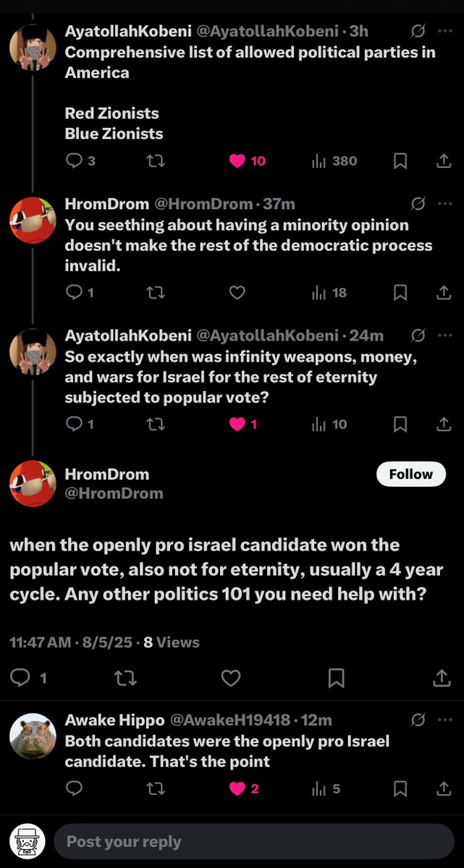
Task: Unlike AyatollahKobeni's post with 10 likes
Action: click(x=237, y=161)
